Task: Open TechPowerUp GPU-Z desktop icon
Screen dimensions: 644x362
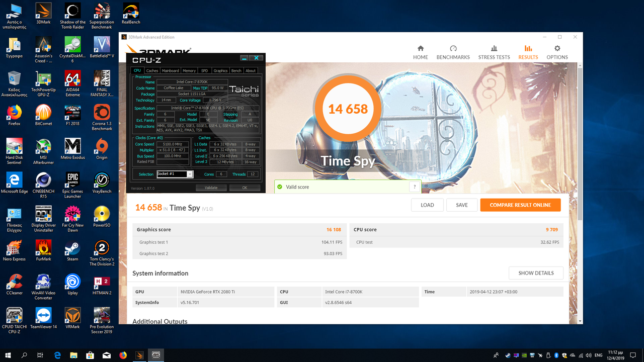Action: (43, 83)
